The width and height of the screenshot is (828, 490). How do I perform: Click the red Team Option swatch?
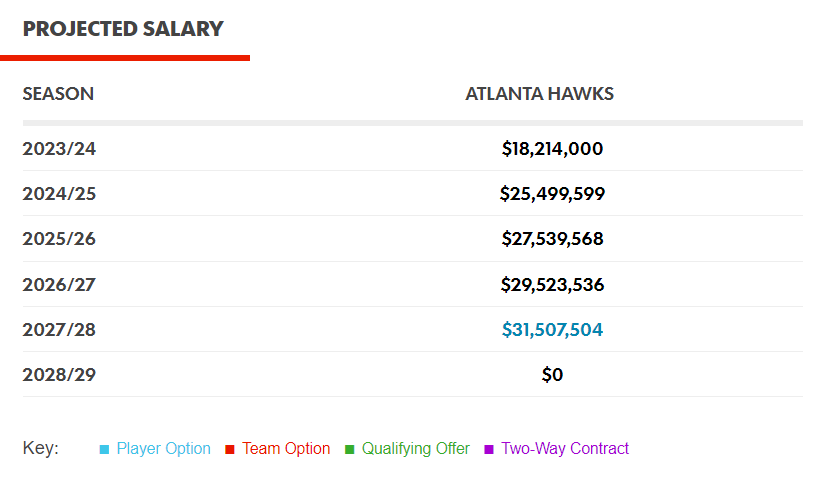[229, 450]
